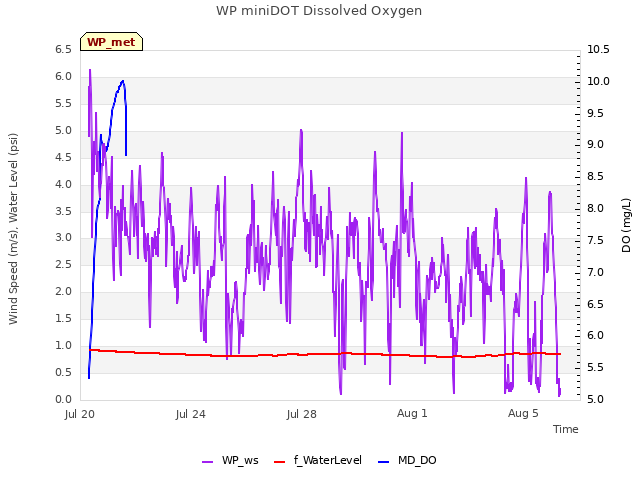Viewport: 640px width, 480px height.
Task: Click the Time axis title
Action: tap(566, 429)
